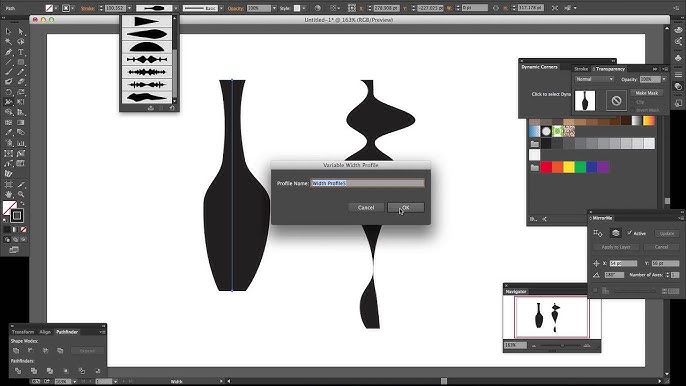Open the variable width profile dropdown
Screen dimensions: 686x386
tap(176, 8)
